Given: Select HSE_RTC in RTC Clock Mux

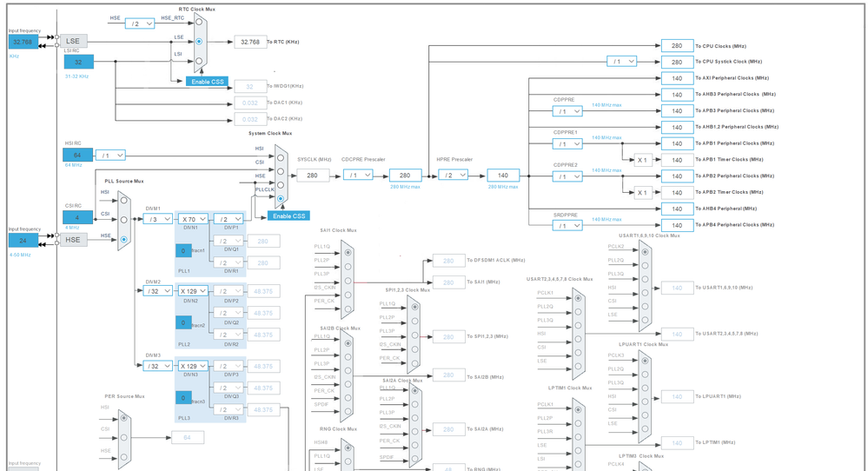Looking at the screenshot, I should pyautogui.click(x=199, y=22).
